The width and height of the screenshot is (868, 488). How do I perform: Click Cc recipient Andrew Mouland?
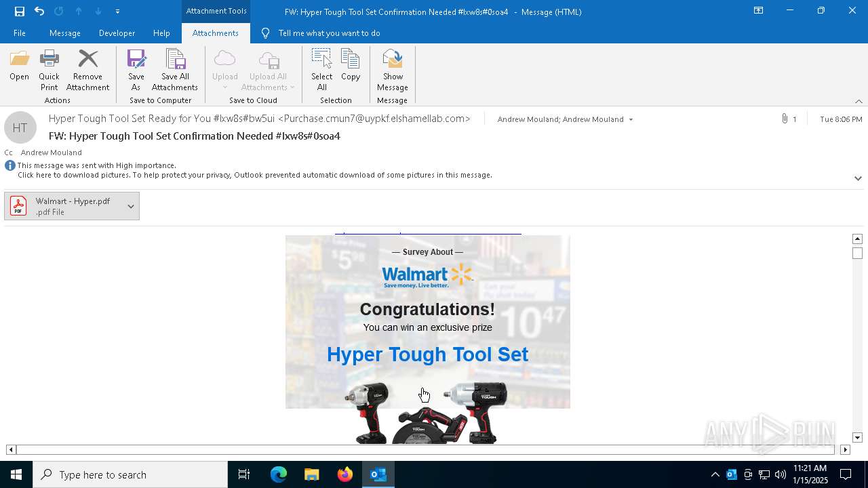(x=52, y=152)
